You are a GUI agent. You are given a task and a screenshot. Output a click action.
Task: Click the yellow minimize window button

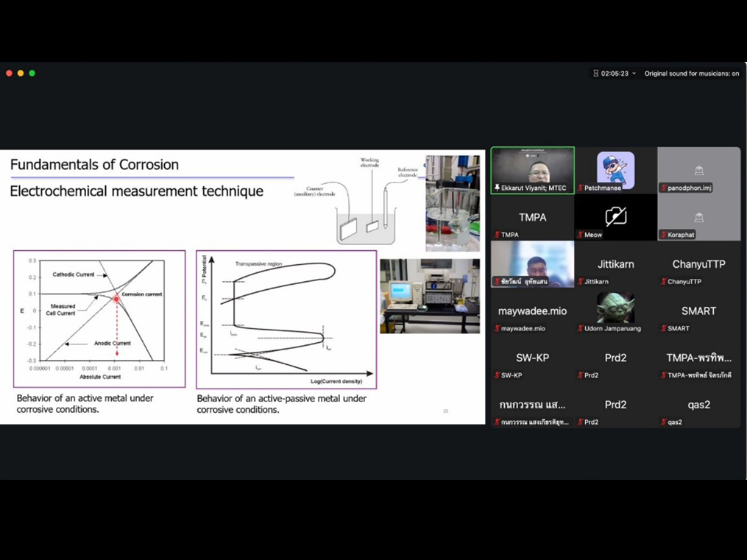click(21, 74)
